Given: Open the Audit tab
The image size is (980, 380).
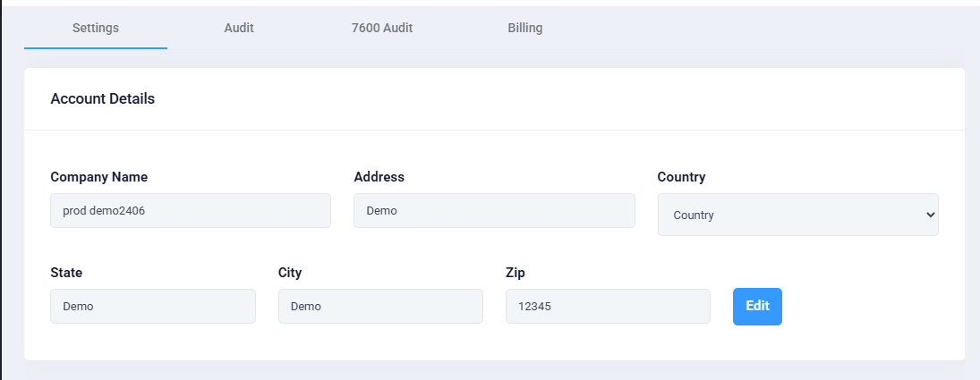Looking at the screenshot, I should [239, 28].
